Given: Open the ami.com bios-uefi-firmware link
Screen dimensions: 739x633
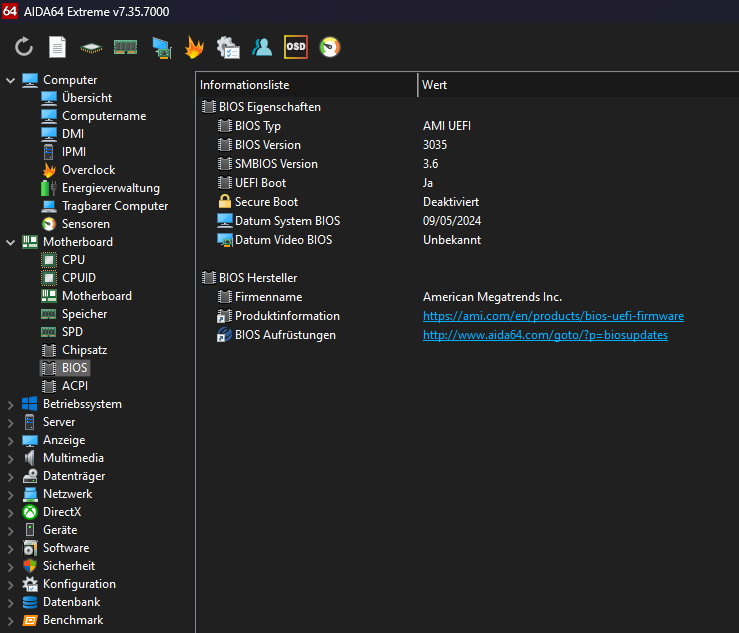Looking at the screenshot, I should pyautogui.click(x=553, y=316).
